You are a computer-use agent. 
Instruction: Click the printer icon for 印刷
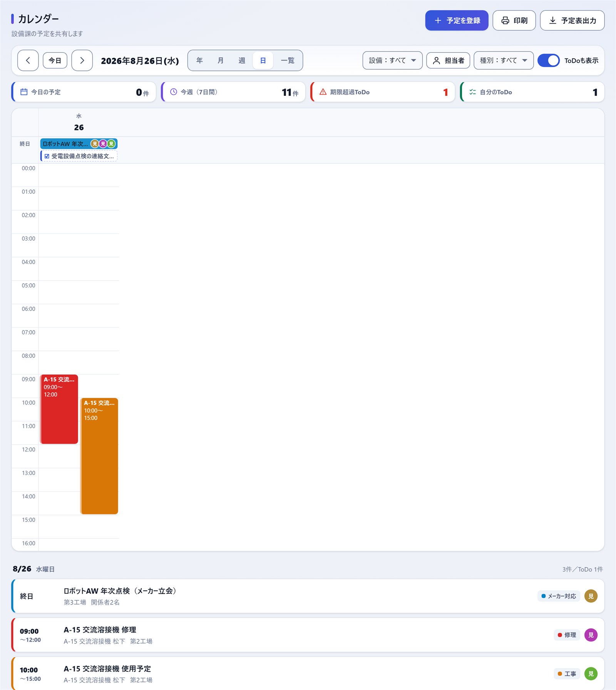point(505,20)
